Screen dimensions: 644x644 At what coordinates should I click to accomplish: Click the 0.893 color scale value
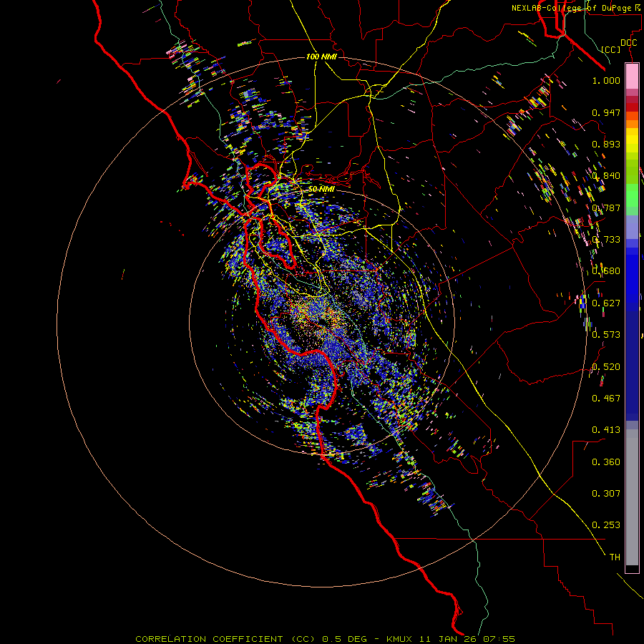(x=606, y=144)
